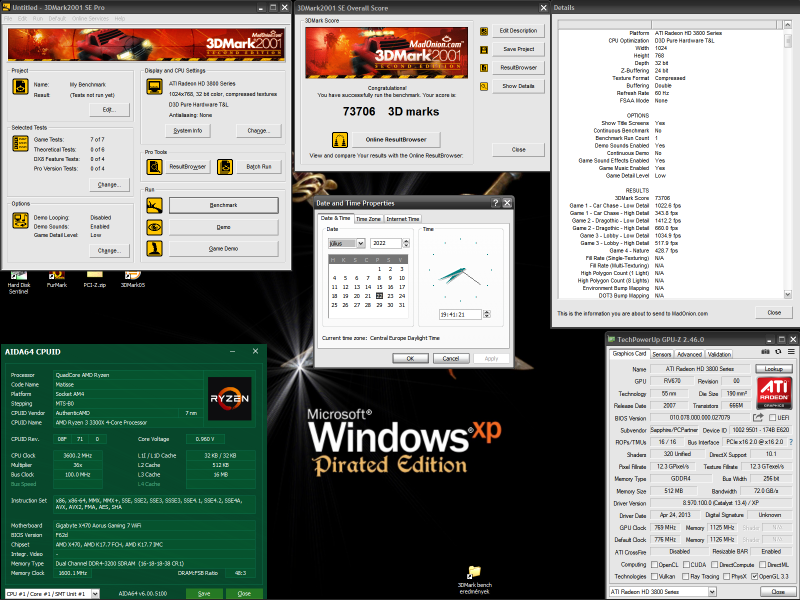Click the ResultBrowser icon in Overall Score window
The height and width of the screenshot is (600, 800).
(484, 68)
